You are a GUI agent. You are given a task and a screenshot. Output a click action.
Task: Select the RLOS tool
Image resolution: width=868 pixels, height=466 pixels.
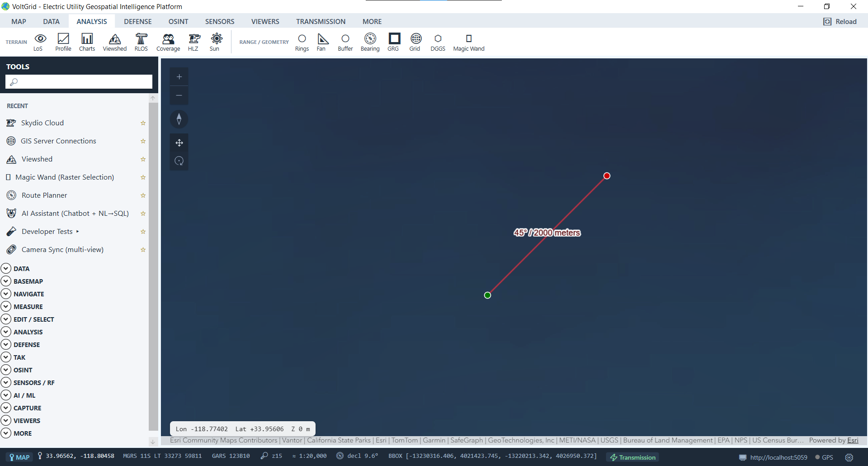point(141,42)
